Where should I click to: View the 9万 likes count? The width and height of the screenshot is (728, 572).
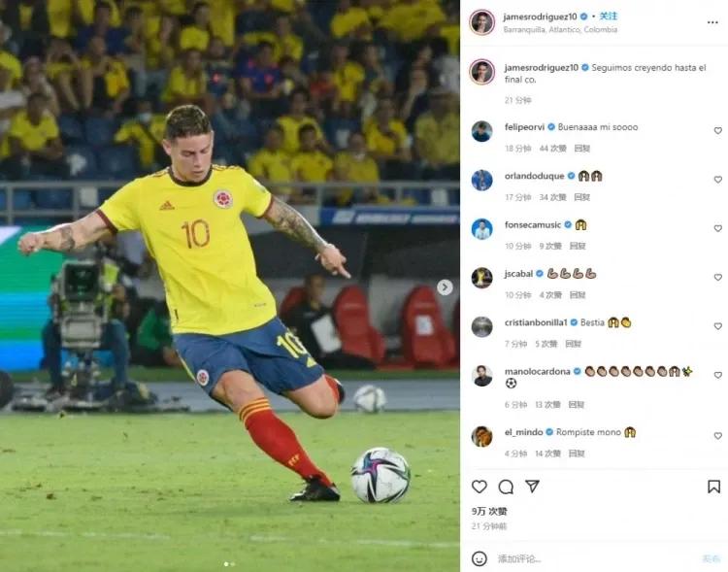(489, 511)
